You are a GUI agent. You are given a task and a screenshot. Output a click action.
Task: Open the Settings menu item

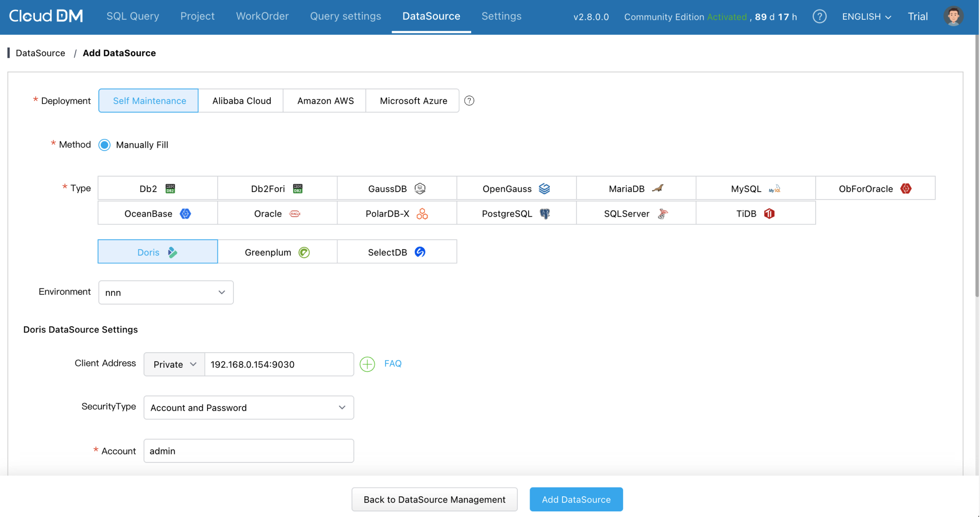pyautogui.click(x=501, y=16)
